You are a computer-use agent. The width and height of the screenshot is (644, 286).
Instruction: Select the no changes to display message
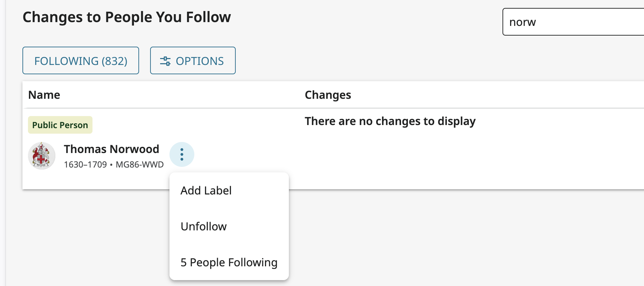(390, 121)
